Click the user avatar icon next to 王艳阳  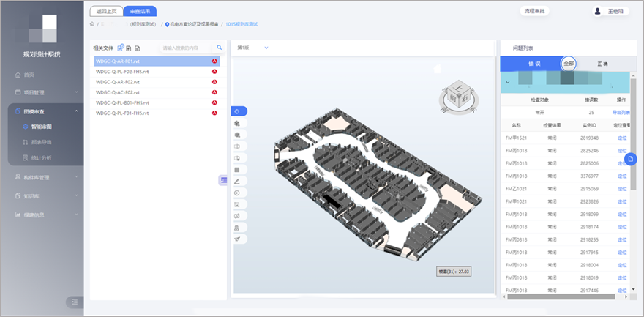[598, 11]
